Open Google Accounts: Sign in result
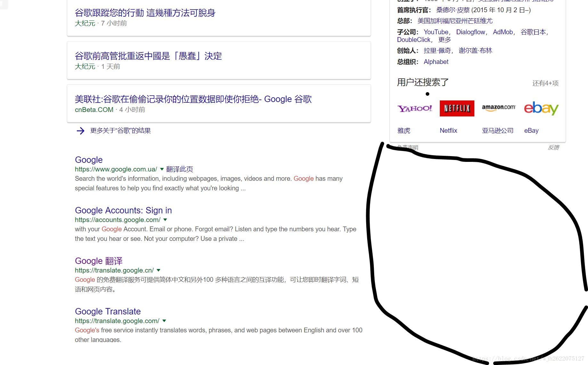The height and width of the screenshot is (365, 588). [x=123, y=210]
